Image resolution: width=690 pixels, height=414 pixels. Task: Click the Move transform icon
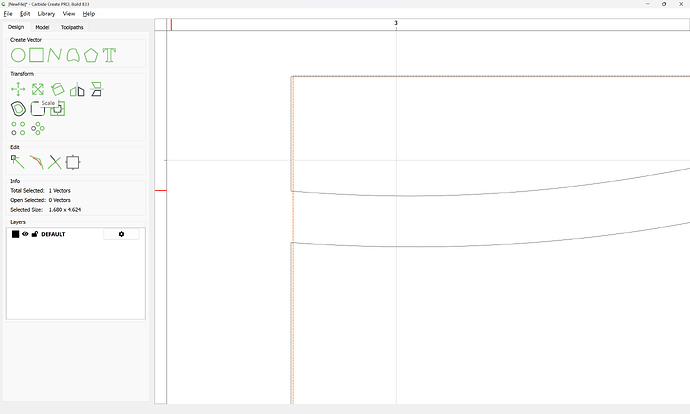(18, 89)
